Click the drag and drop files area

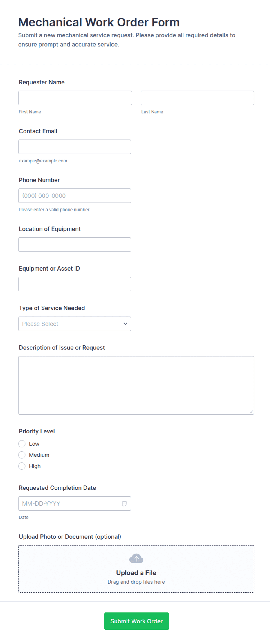point(136,569)
